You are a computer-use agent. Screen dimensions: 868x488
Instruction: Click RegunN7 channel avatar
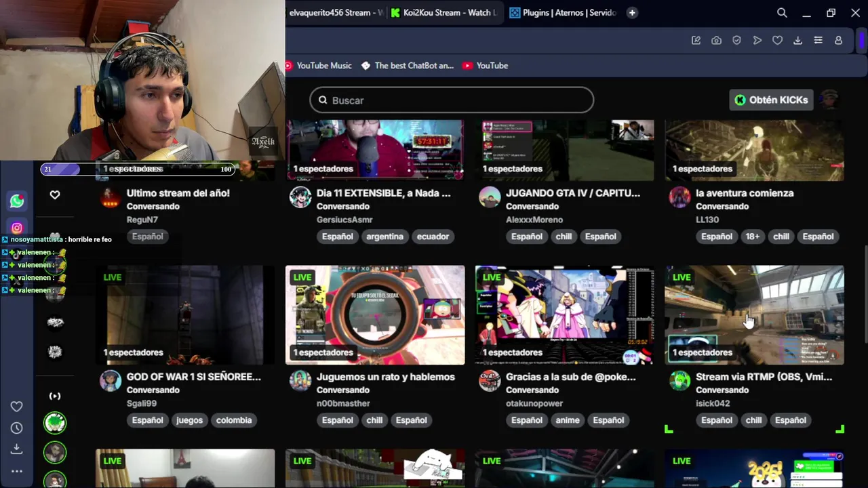111,197
